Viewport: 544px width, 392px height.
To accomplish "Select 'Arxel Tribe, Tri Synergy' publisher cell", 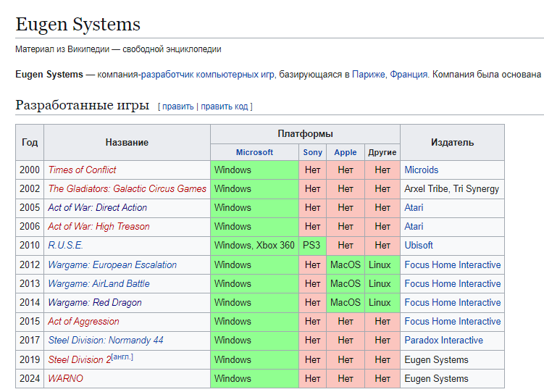I will (x=453, y=188).
